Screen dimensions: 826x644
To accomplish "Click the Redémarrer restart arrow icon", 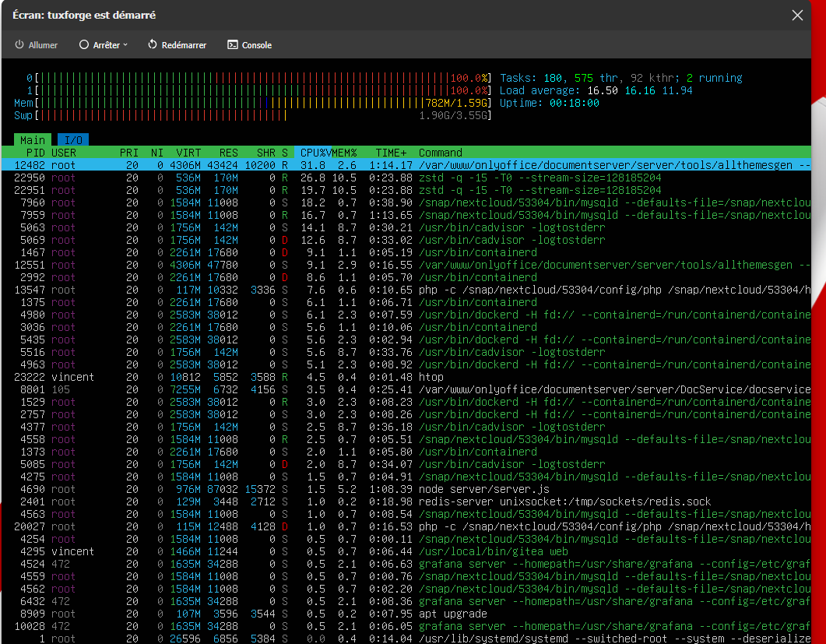I will click(x=153, y=45).
